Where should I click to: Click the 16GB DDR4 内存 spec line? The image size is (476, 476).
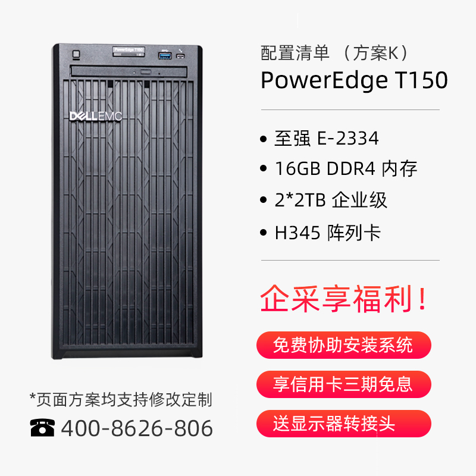tap(346, 168)
